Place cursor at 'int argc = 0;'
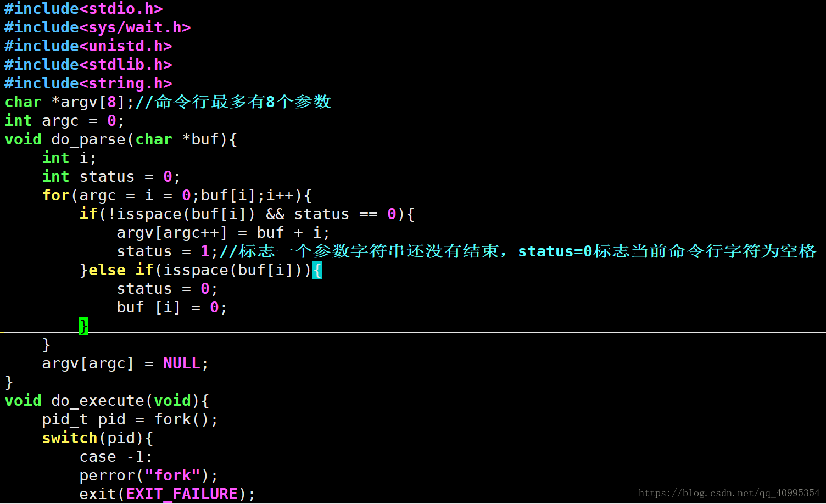Screen dimensions: 826x504 65,121
